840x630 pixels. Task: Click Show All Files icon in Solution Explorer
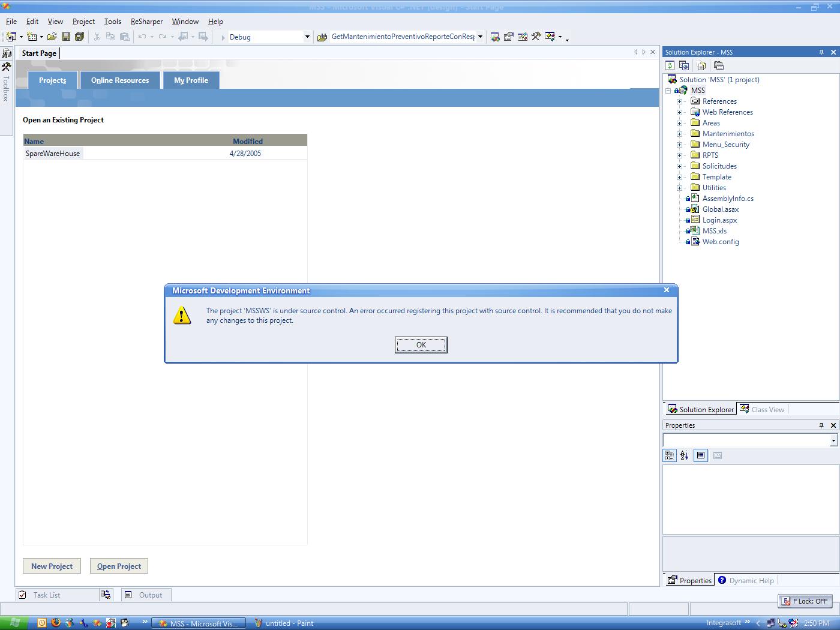[701, 65]
